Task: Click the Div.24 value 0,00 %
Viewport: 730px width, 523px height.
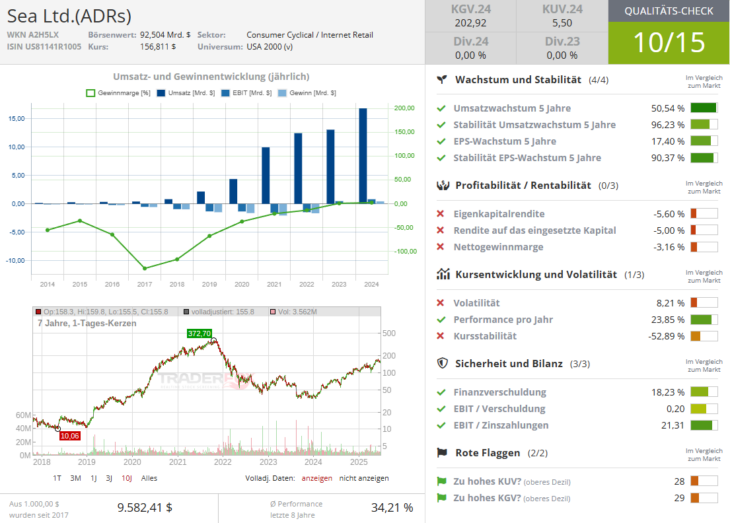Action: (x=470, y=55)
